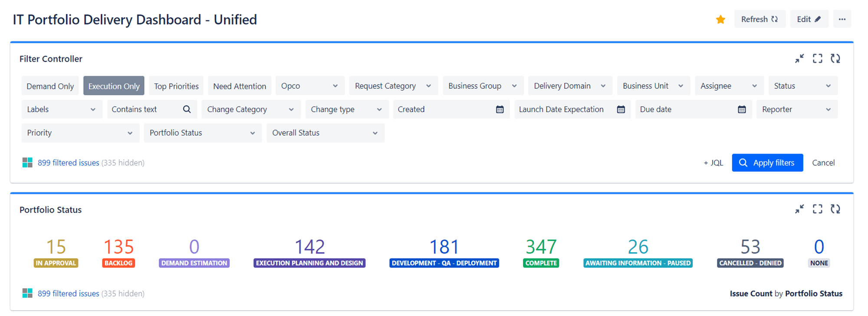This screenshot has width=868, height=316.
Task: Disable the Execution Only filter
Action: 114,86
